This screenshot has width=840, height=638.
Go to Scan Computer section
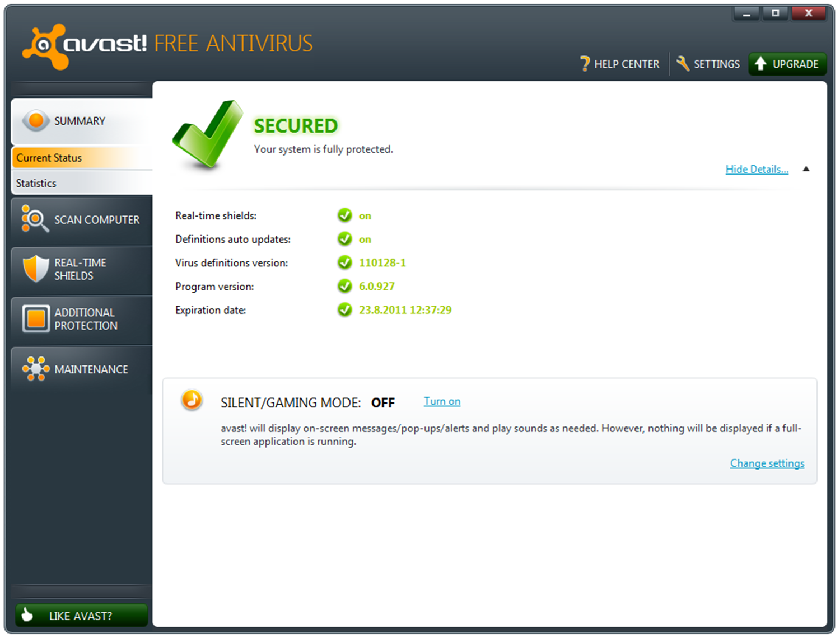(x=82, y=220)
